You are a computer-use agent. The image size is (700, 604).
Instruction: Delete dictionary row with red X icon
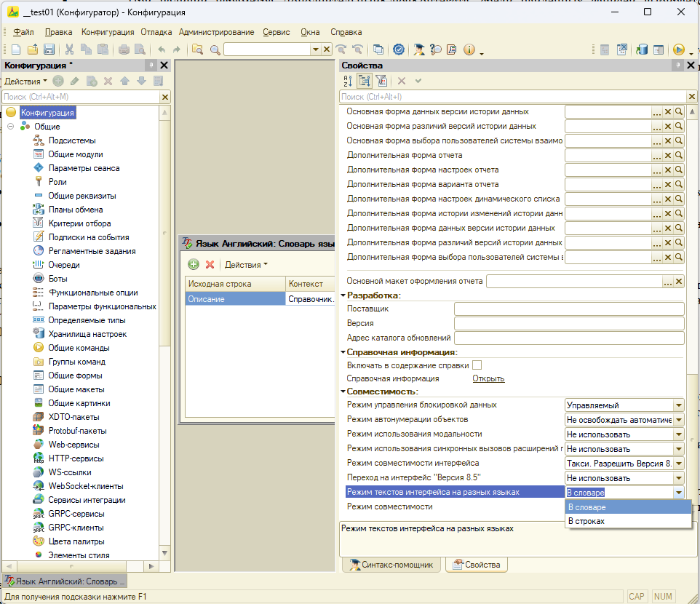pyautogui.click(x=210, y=264)
